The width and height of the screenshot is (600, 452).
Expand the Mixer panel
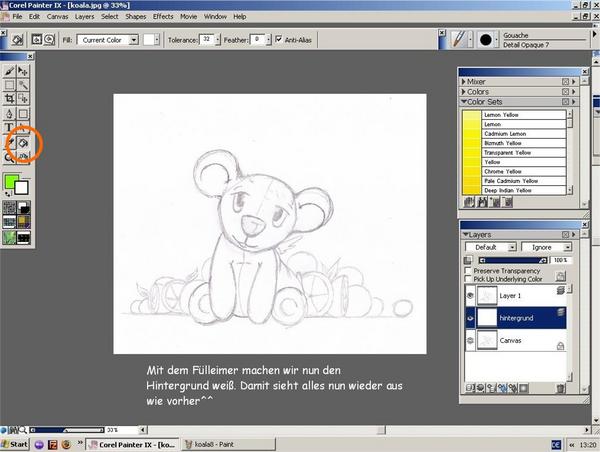click(x=464, y=82)
